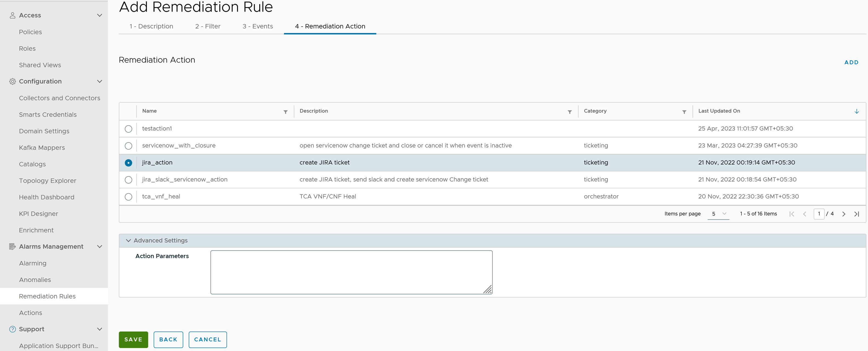Open Health Dashboard

(x=47, y=197)
